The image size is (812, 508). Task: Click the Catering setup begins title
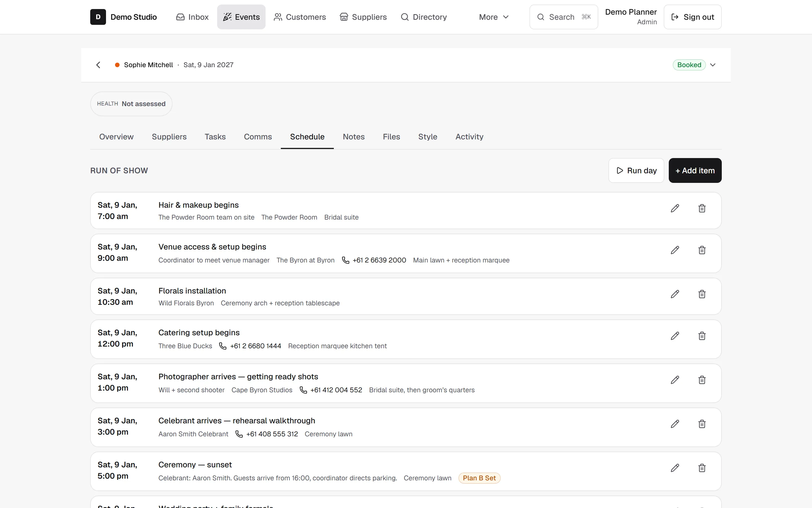pos(199,332)
